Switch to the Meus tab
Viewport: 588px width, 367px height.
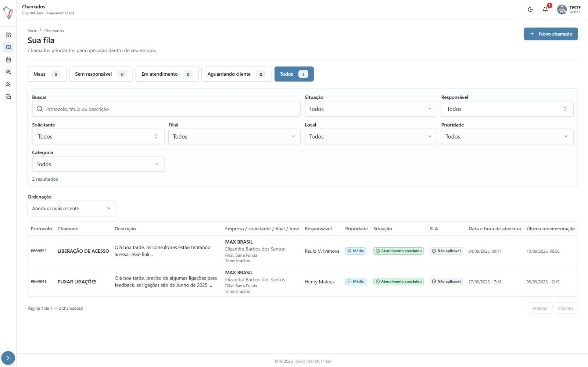(x=47, y=74)
